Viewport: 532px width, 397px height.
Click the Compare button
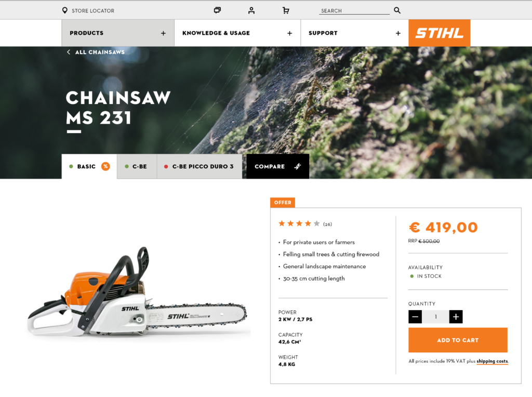tap(277, 166)
